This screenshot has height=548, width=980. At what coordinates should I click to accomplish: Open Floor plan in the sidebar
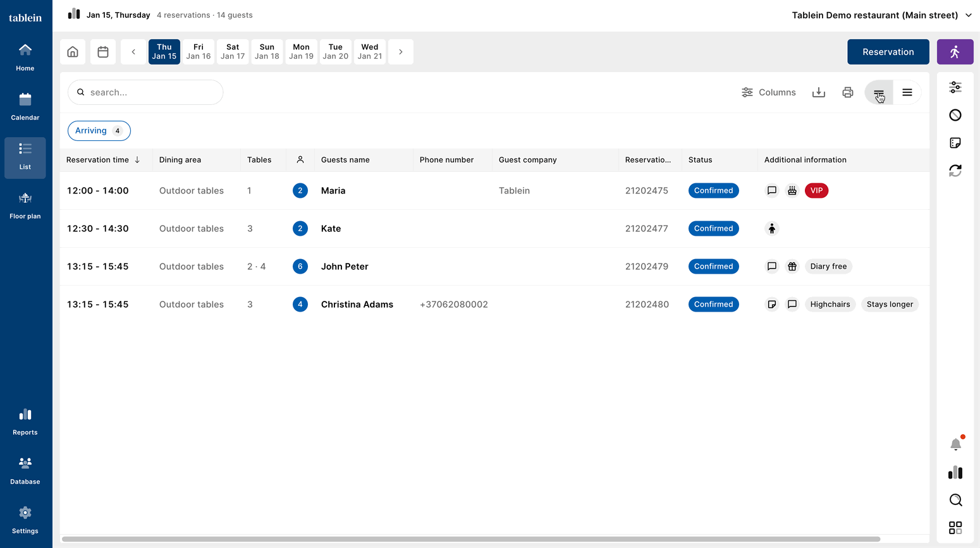click(25, 206)
